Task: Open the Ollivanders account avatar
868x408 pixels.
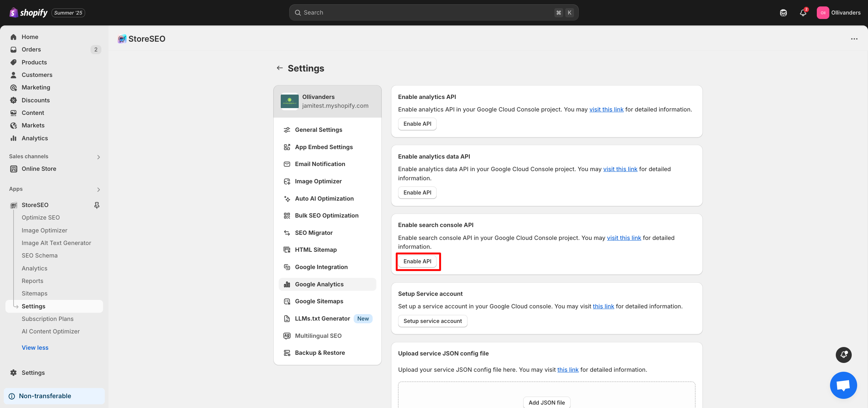Action: pos(823,13)
